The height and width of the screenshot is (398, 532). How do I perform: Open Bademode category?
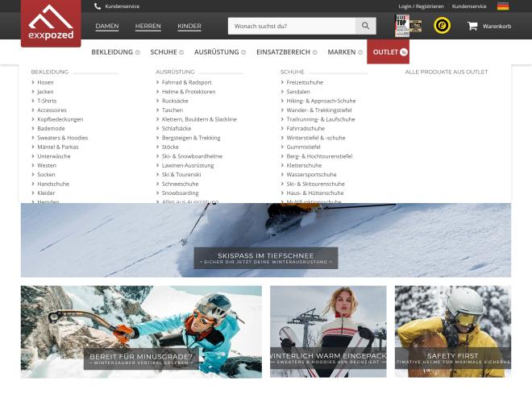click(x=51, y=128)
